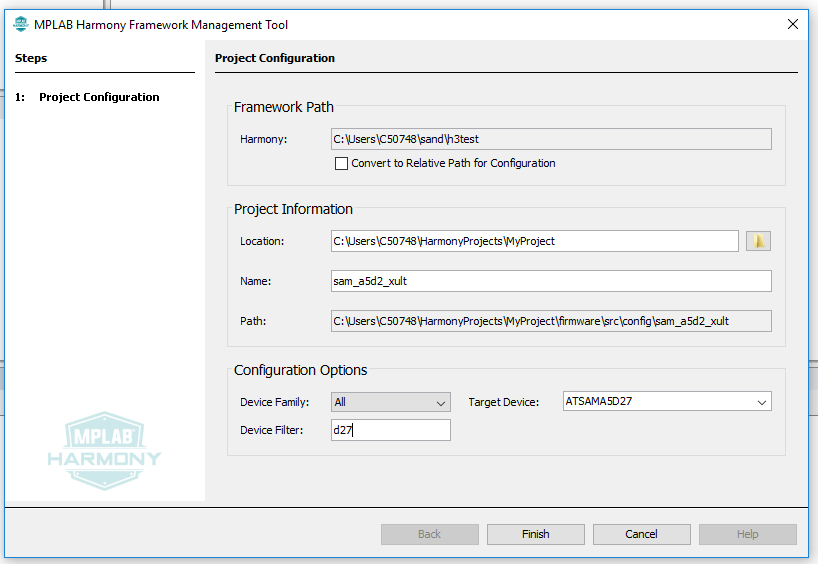This screenshot has height=564, width=818.
Task: Click the Cancel button
Action: (642, 534)
